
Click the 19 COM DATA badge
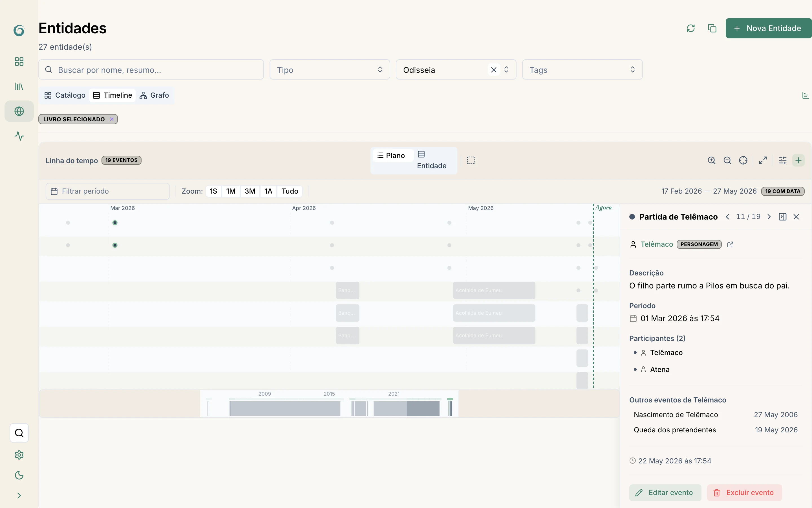(x=782, y=191)
